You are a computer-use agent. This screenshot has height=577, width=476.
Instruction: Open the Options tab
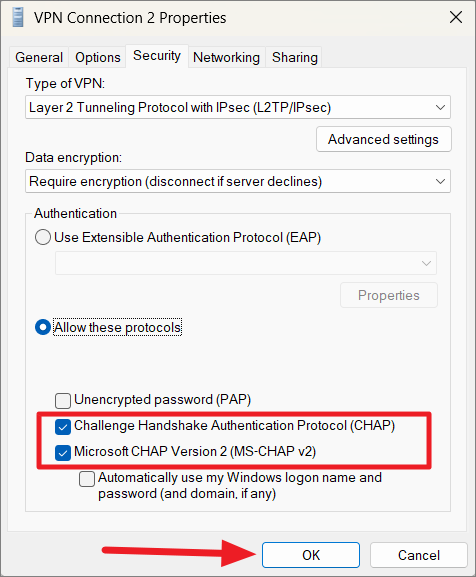coord(97,57)
